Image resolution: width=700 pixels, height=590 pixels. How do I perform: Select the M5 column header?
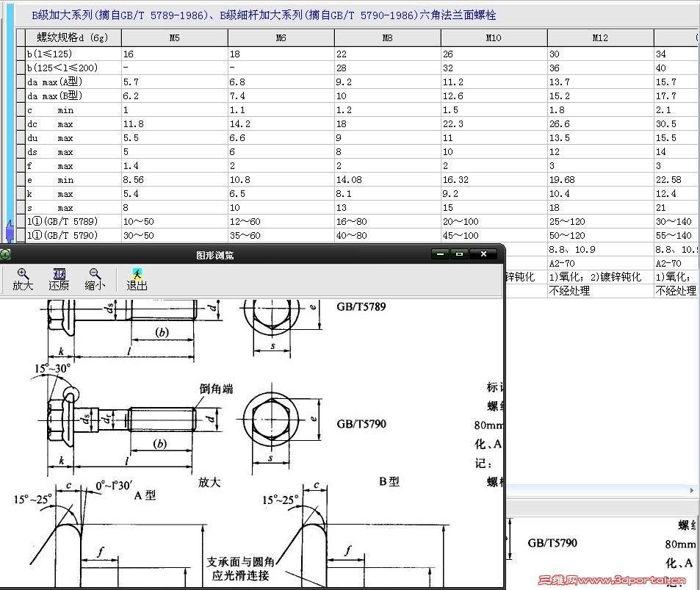click(x=175, y=38)
